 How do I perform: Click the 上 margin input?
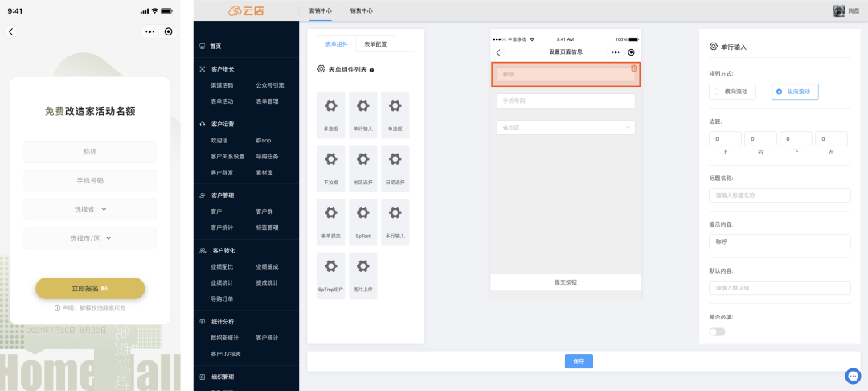(x=725, y=139)
